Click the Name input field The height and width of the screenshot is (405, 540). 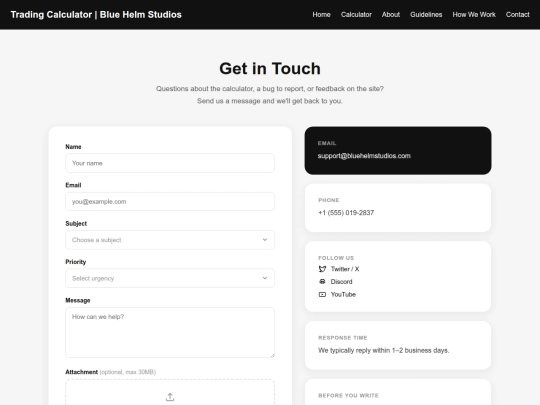[170, 163]
